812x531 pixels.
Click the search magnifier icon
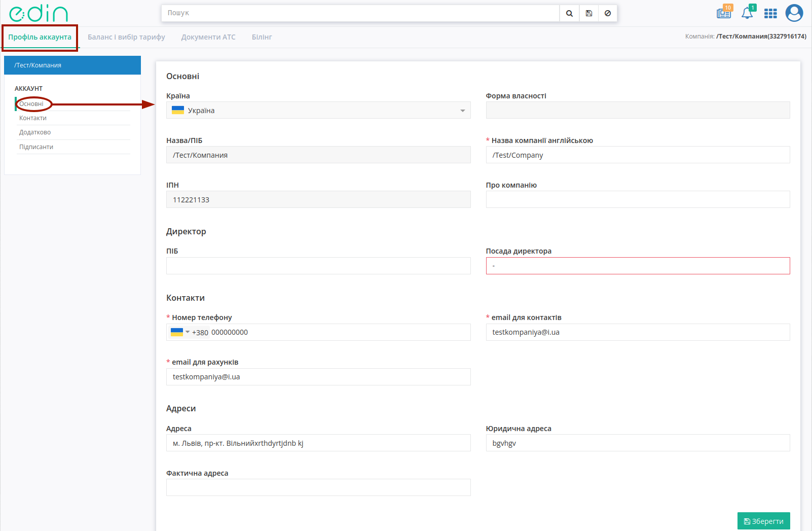[569, 13]
